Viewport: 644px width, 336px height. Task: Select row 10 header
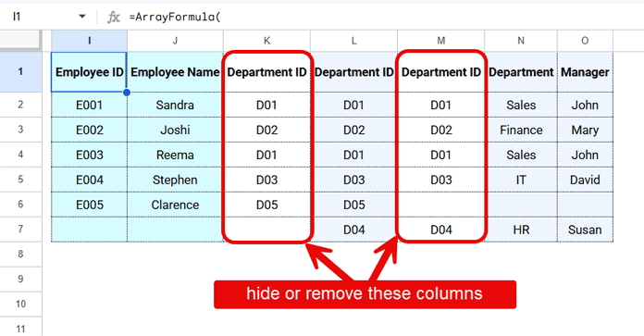pos(20,304)
